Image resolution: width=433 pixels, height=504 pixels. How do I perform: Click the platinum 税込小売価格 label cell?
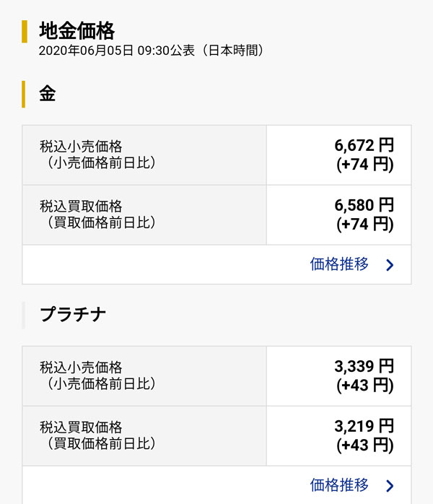point(144,375)
